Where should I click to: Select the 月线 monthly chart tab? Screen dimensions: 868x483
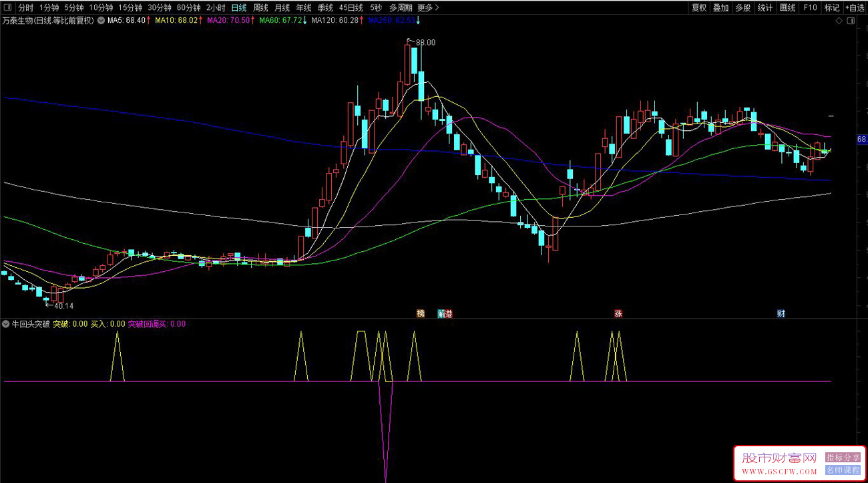click(282, 8)
